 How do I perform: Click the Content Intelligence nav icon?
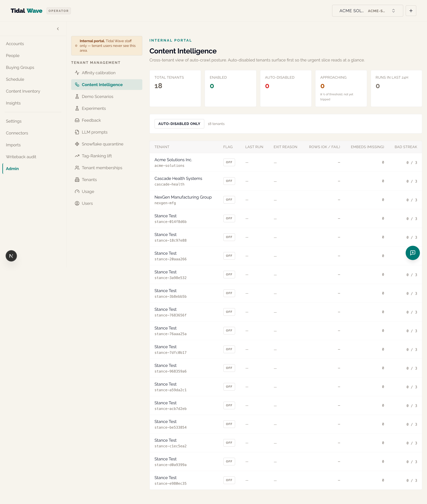(x=77, y=85)
